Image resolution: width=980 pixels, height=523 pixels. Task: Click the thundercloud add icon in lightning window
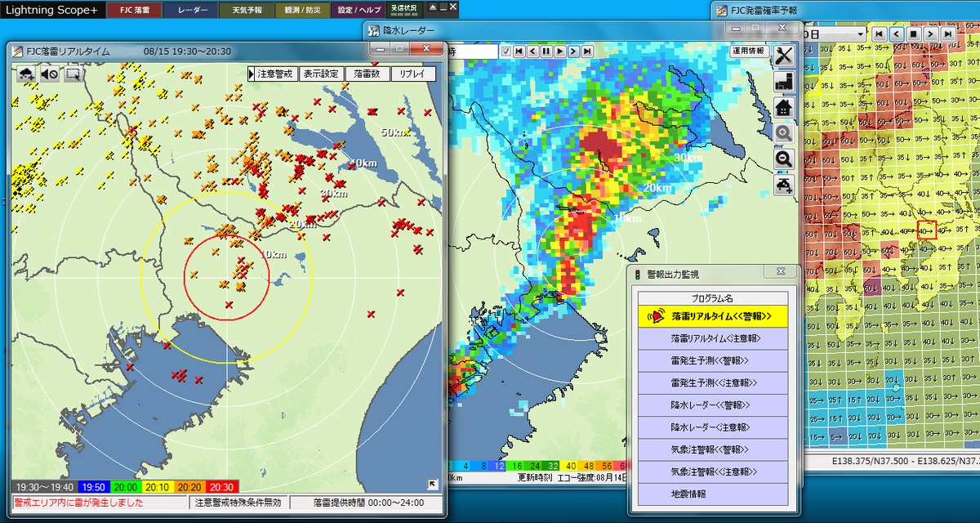point(26,74)
